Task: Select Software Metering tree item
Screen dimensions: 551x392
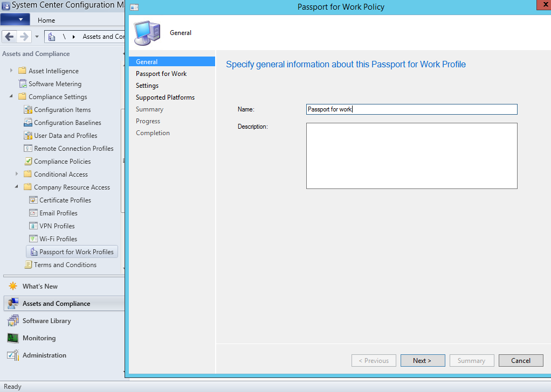Action: tap(55, 83)
